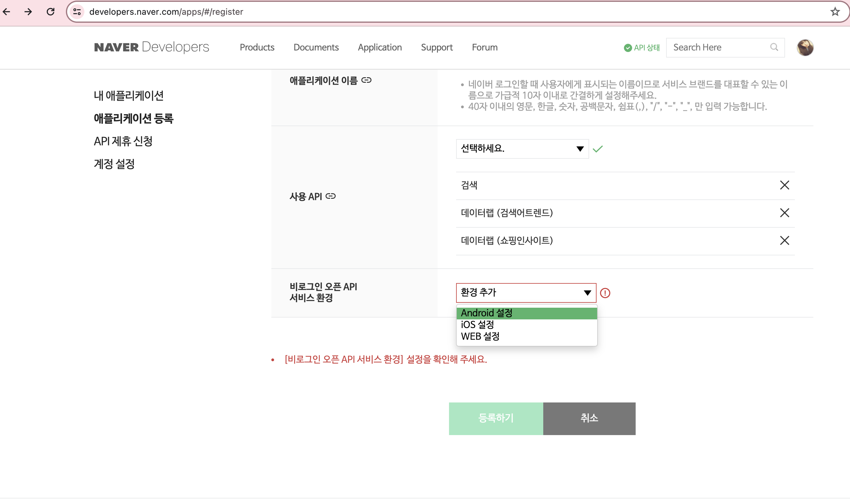Click the 취소 button
This screenshot has height=504, width=850.
589,418
